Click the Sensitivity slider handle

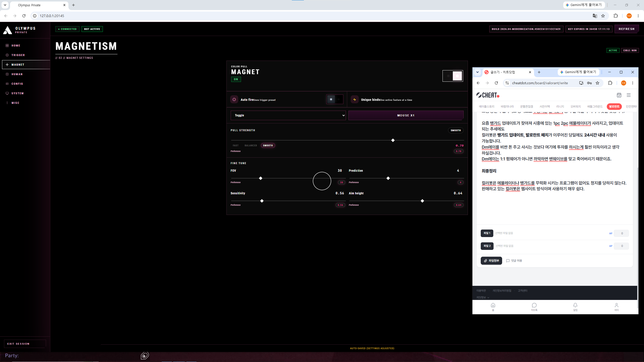(x=262, y=201)
